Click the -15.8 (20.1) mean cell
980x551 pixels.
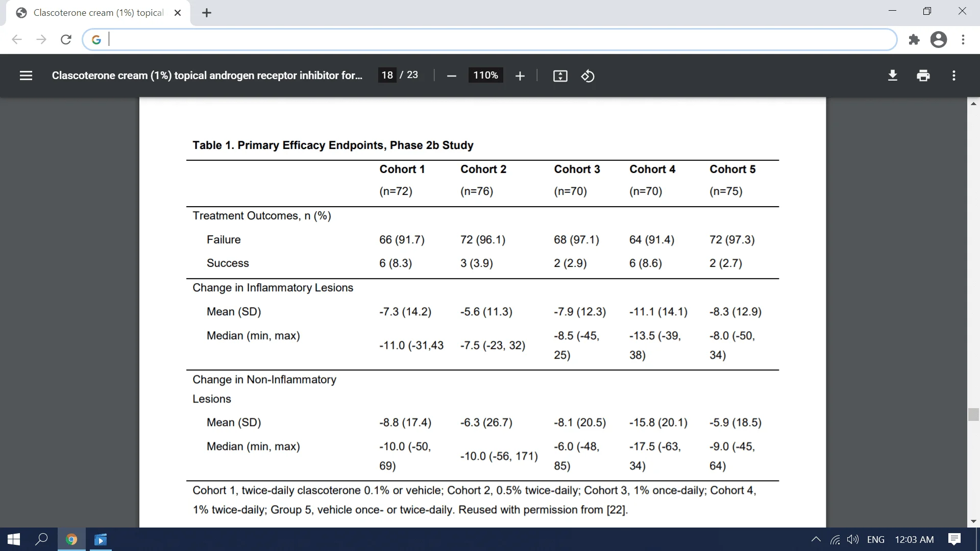[658, 422]
